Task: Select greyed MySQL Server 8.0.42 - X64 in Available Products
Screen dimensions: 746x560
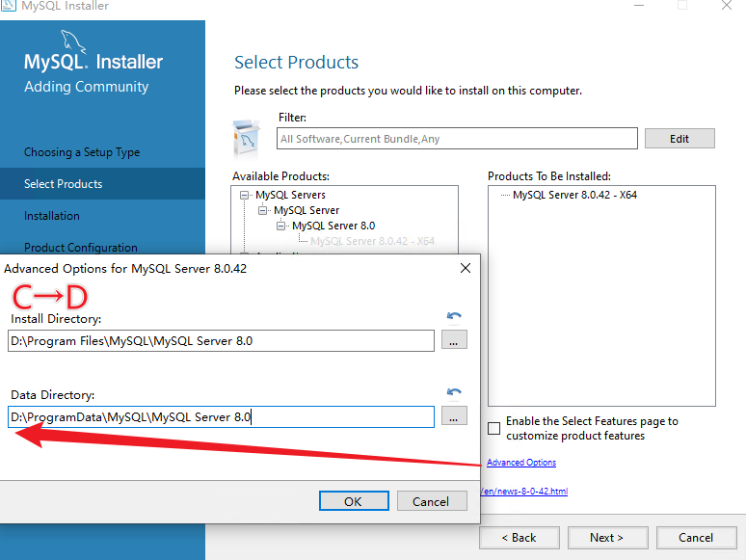Action: pos(373,241)
